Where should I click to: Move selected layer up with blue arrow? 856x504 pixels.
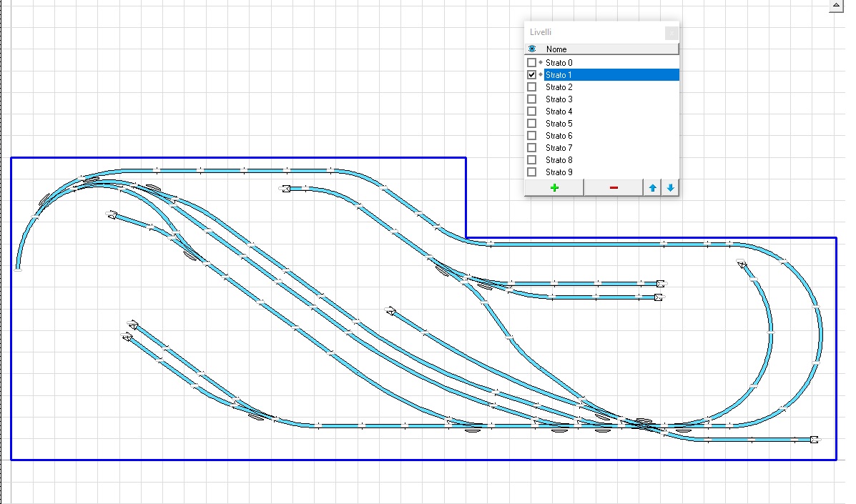(x=652, y=187)
